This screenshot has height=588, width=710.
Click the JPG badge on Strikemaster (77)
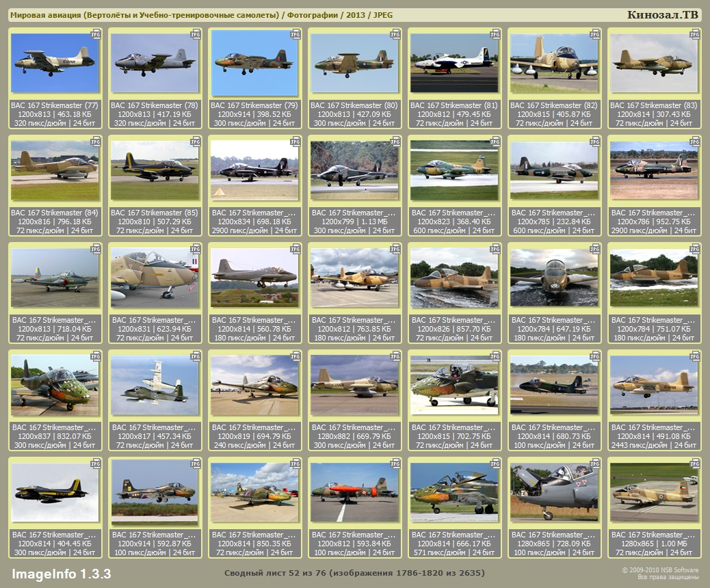(x=96, y=34)
